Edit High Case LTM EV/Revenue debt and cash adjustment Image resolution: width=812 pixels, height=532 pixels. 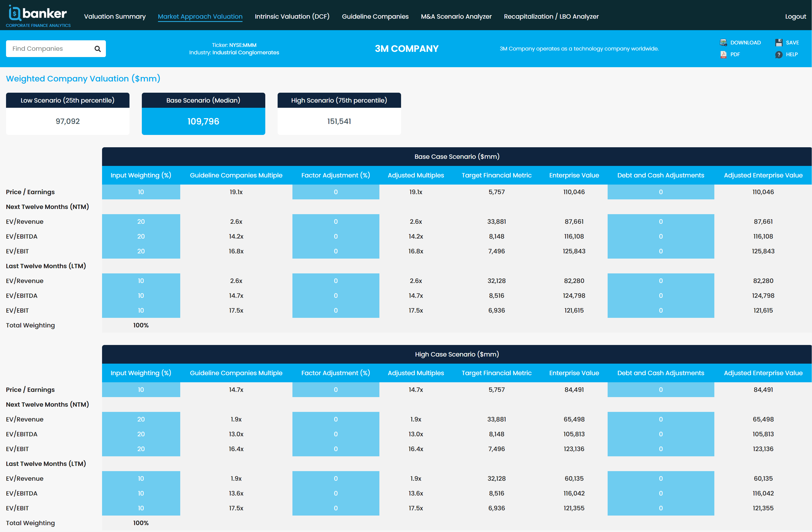click(661, 479)
